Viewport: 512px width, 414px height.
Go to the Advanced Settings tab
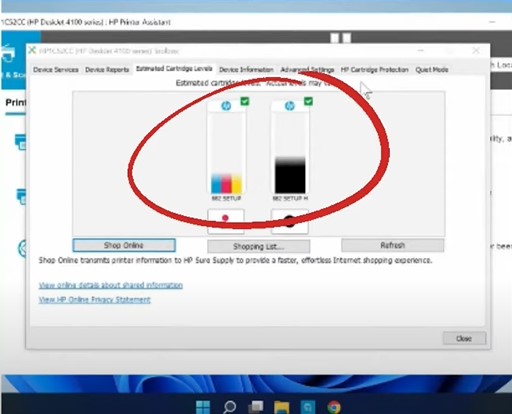pos(307,70)
